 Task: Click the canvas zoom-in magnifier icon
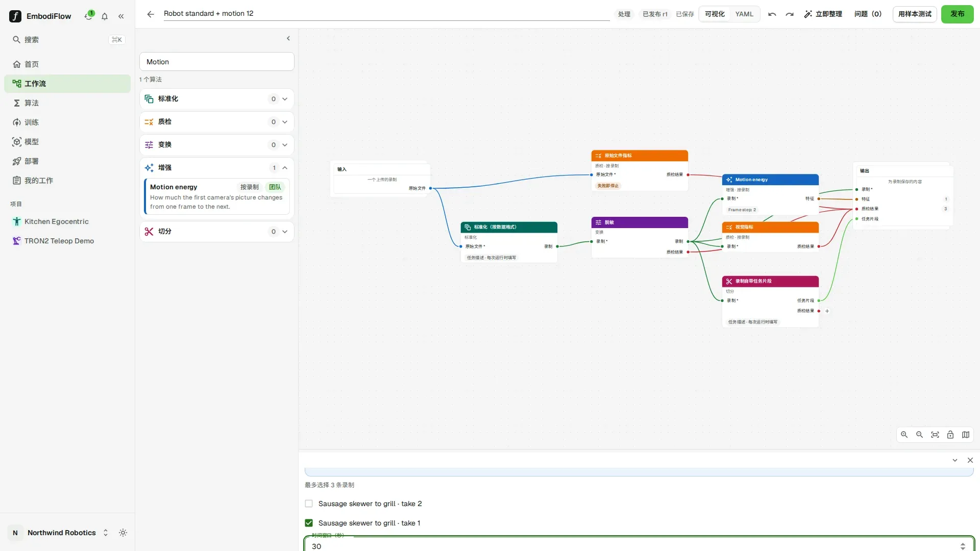(x=904, y=435)
